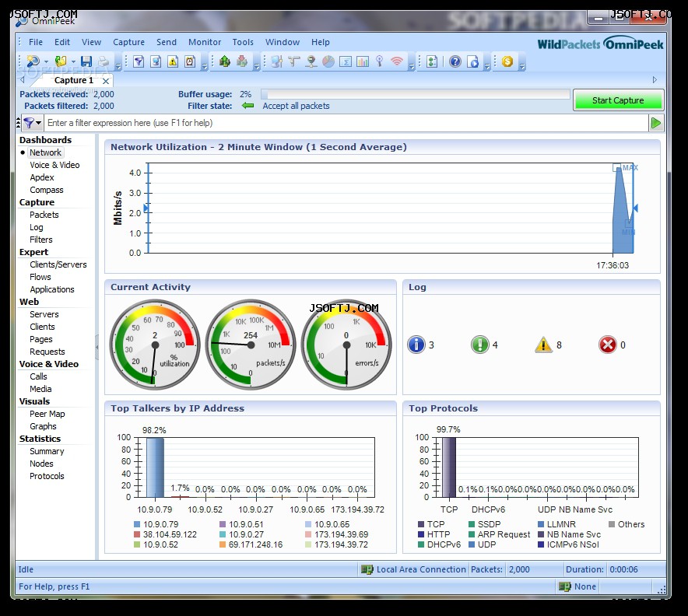Open Filters under Capture
The width and height of the screenshot is (688, 616).
click(40, 240)
